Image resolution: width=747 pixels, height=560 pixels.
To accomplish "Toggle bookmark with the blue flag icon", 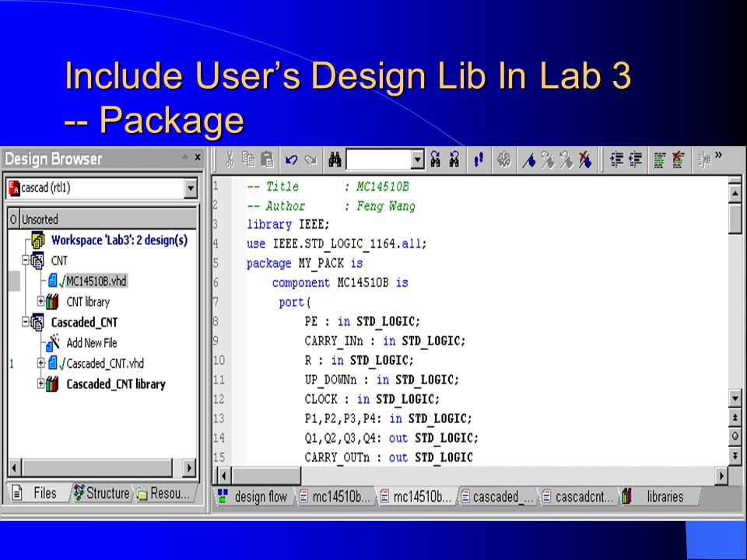I will [x=529, y=160].
